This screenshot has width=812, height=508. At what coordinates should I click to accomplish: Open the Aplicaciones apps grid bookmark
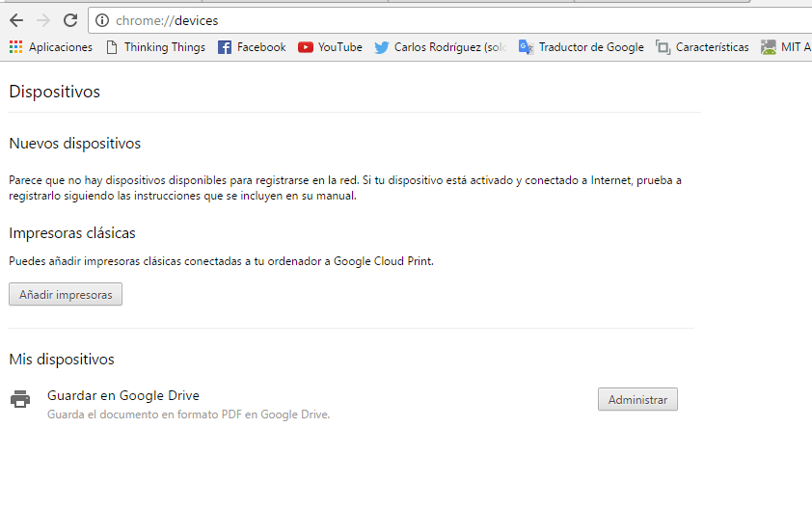(x=51, y=47)
